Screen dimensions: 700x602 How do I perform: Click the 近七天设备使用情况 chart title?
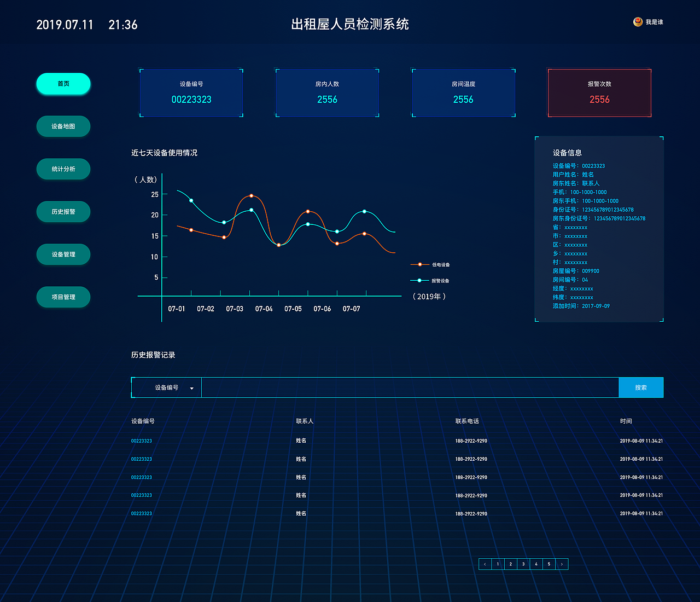(x=164, y=153)
